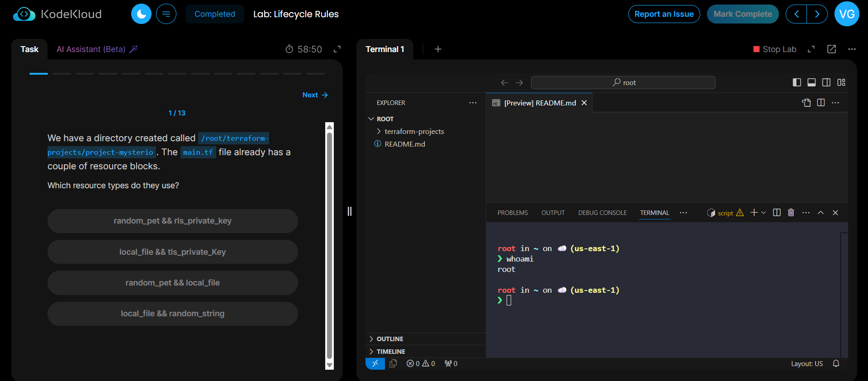
Task: Click the Completed status button
Action: (x=215, y=14)
